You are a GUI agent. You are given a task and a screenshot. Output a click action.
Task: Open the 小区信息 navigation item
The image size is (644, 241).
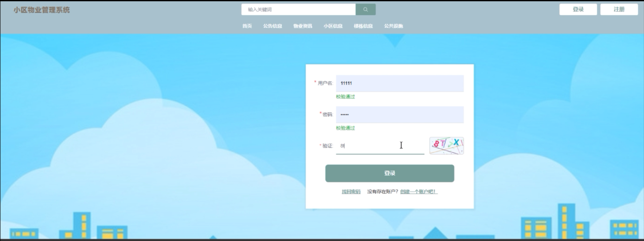point(333,26)
